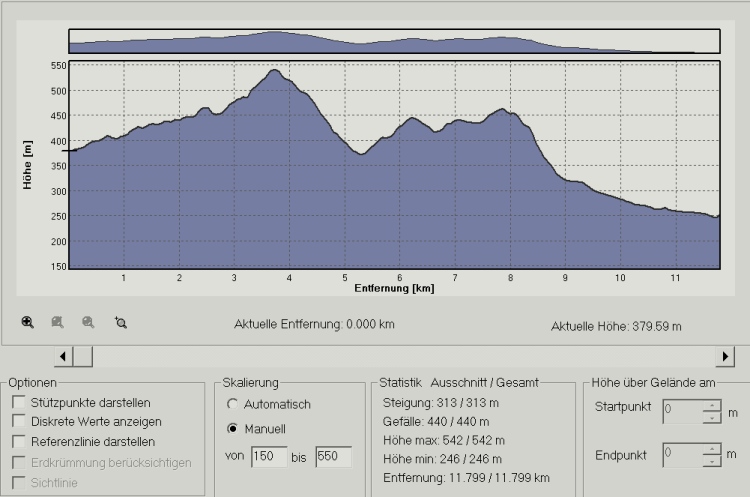Select Manuell scaling radio button

click(x=232, y=428)
